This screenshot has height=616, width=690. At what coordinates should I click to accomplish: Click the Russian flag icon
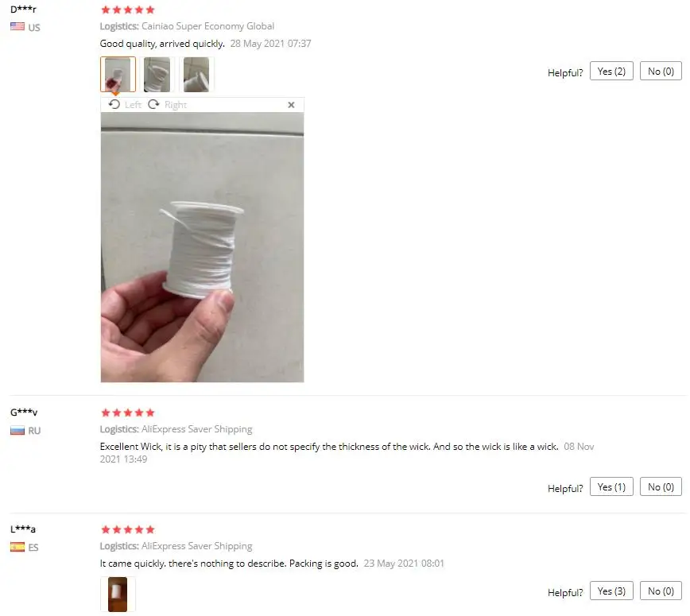tap(17, 430)
